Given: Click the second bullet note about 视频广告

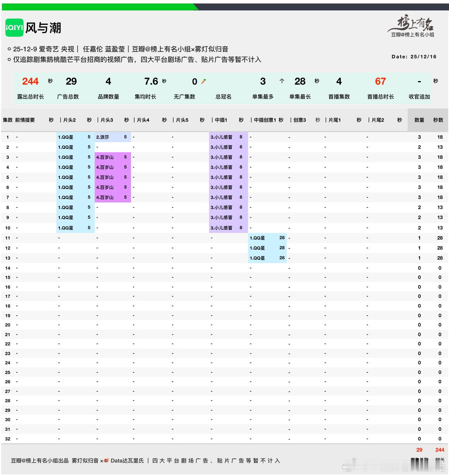Looking at the screenshot, I should (x=137, y=59).
